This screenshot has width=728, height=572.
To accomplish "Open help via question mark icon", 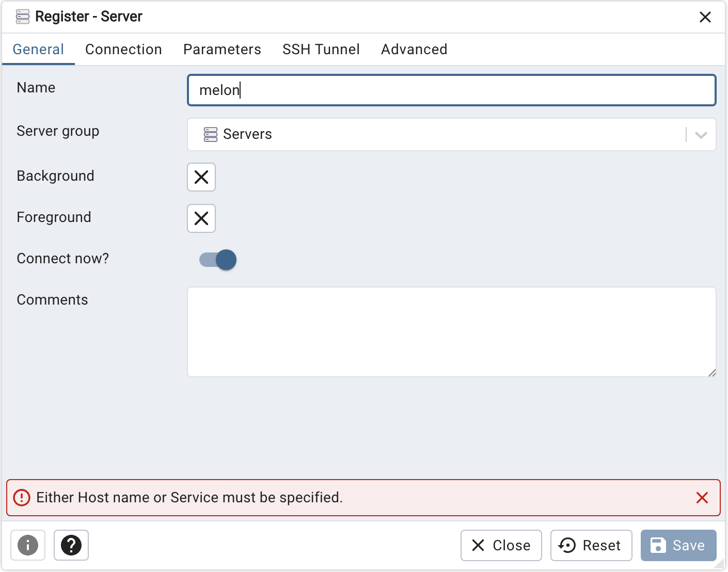I will (71, 545).
